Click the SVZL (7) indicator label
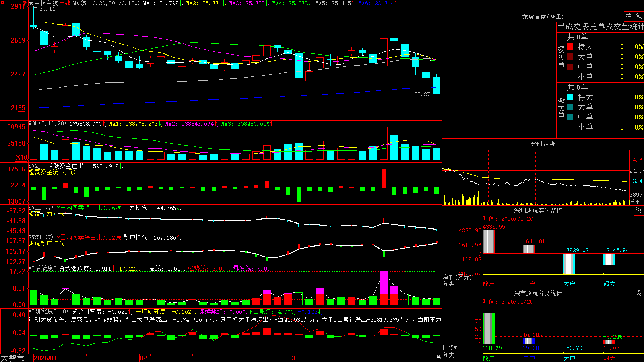 (41, 208)
